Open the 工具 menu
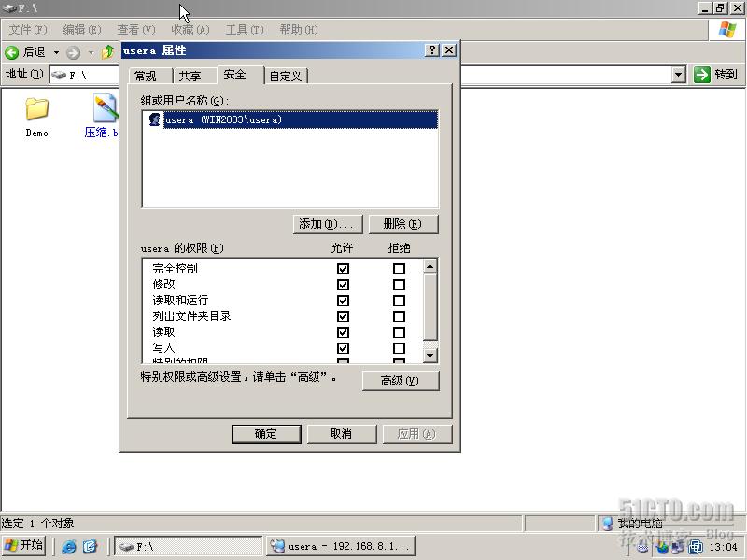This screenshot has height=560, width=747. pos(245,30)
